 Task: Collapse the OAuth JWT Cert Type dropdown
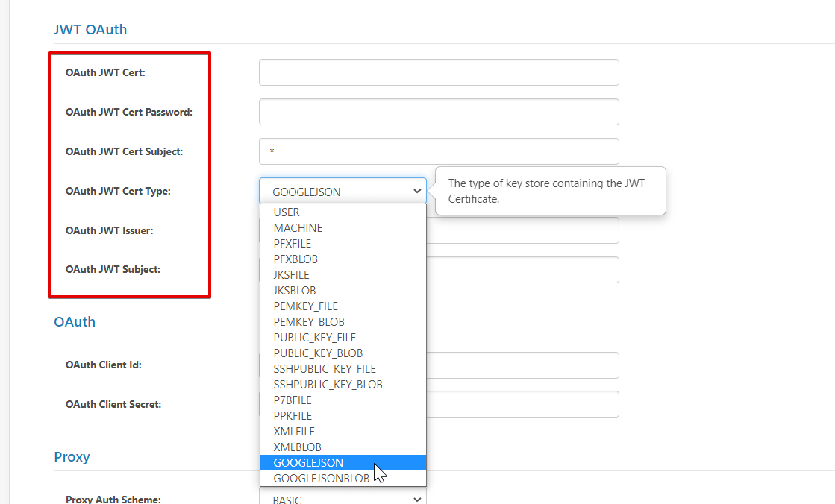(x=343, y=192)
